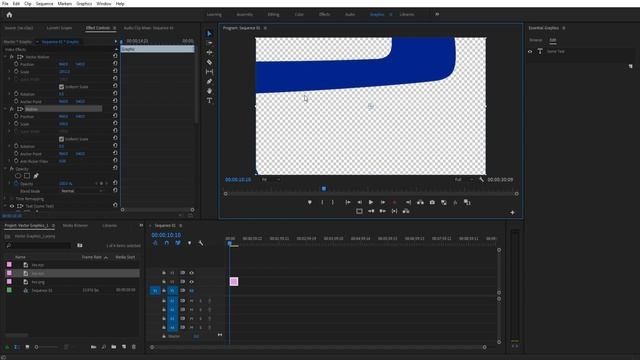Lock the V3 video track
Screen dimensions: 640x360
pyautogui.click(x=164, y=273)
